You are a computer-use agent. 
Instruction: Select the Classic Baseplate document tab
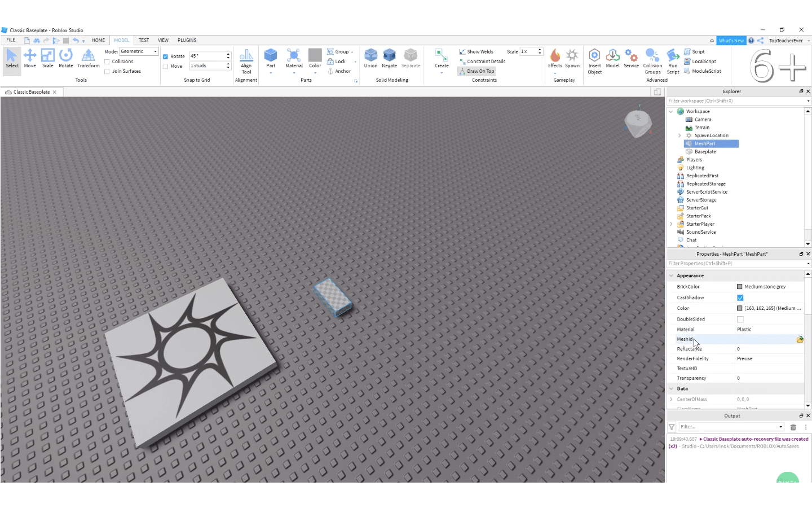point(32,92)
